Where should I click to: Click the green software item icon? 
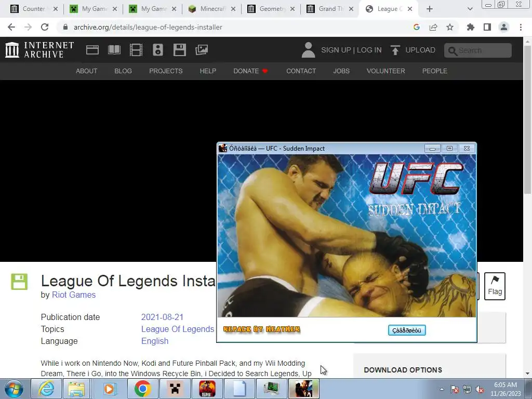click(x=19, y=282)
